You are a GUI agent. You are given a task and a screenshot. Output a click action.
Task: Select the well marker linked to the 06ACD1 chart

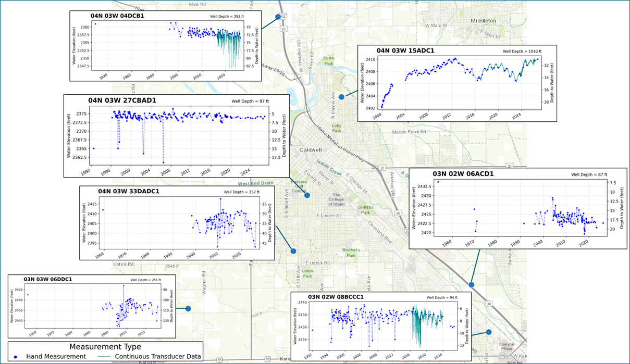click(x=471, y=285)
